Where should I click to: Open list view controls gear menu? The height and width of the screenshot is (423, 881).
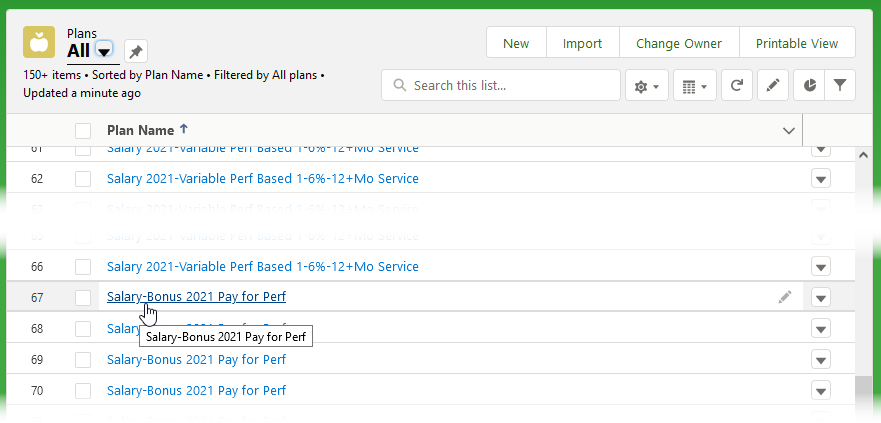tap(646, 86)
